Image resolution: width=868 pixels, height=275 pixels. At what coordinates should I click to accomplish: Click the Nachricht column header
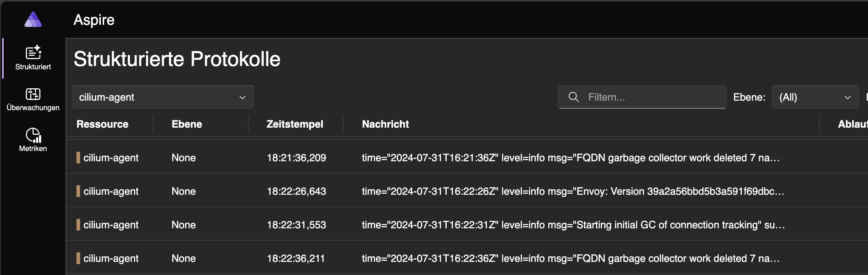coord(385,124)
